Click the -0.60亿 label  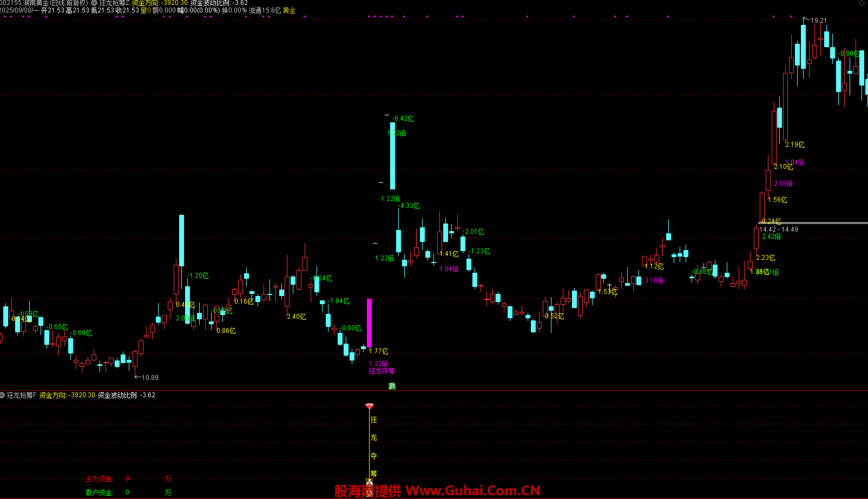tap(81, 333)
